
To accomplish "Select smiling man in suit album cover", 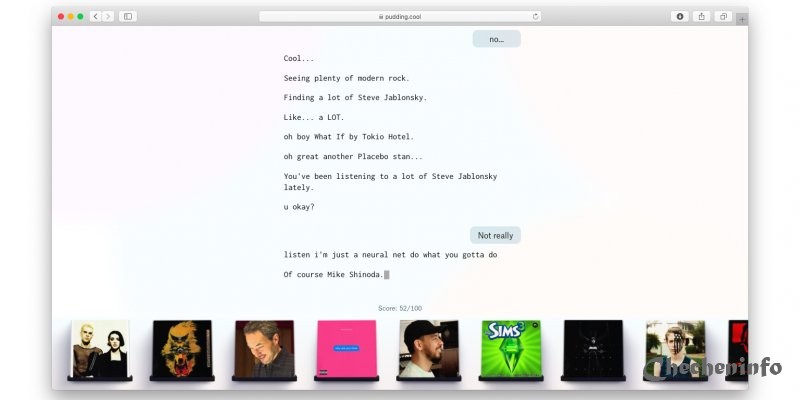I will point(264,349).
